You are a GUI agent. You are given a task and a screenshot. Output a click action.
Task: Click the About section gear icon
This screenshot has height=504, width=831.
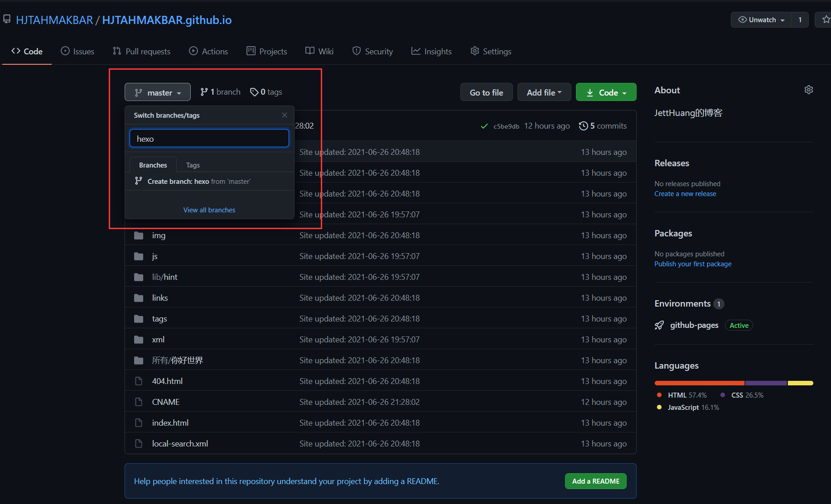point(808,90)
